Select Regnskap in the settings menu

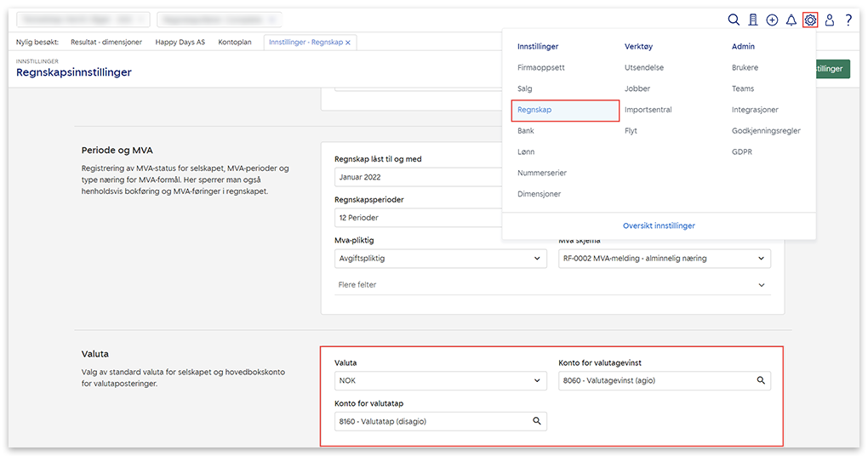pyautogui.click(x=564, y=110)
